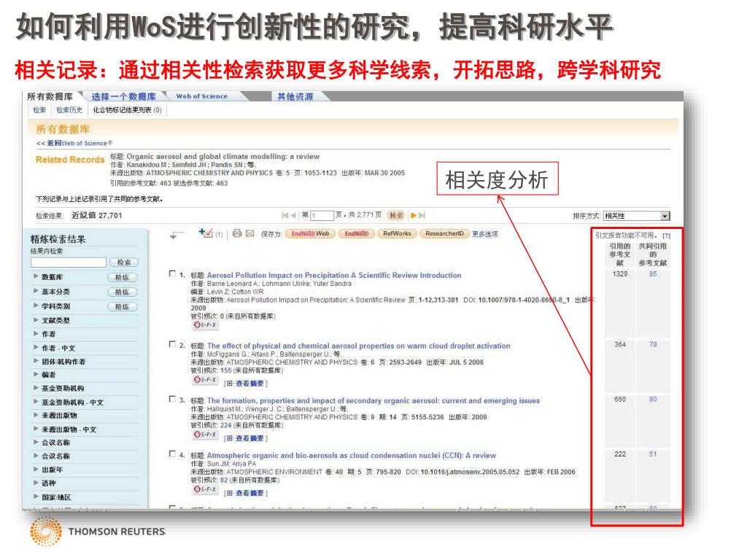
Task: Open S·F·X link for McFiggans record
Action: tap(205, 380)
